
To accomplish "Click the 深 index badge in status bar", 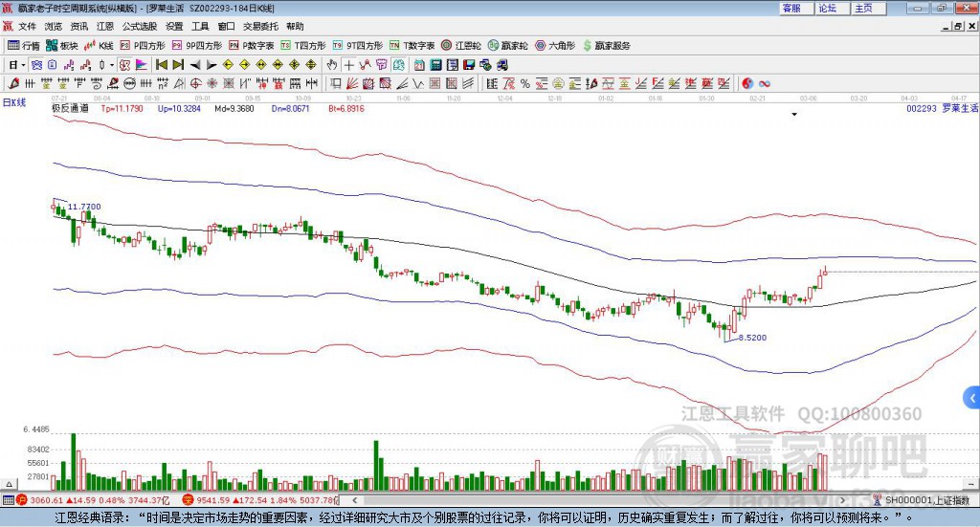I will pos(188,500).
